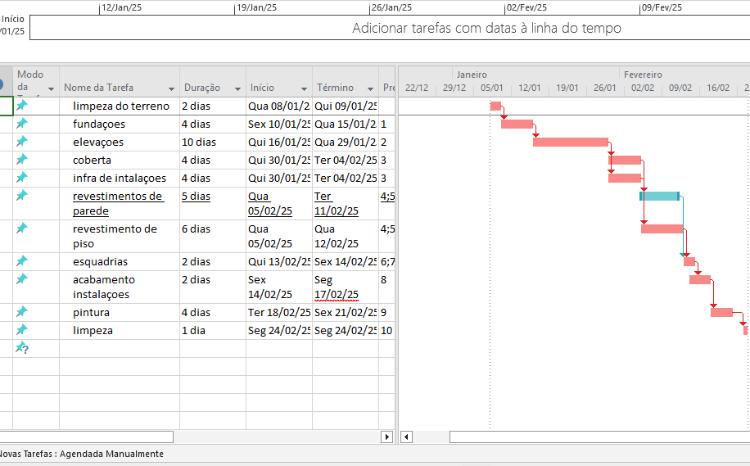The image size is (750, 466).
Task: Click the task mode pin for coberta
Action: point(22,159)
